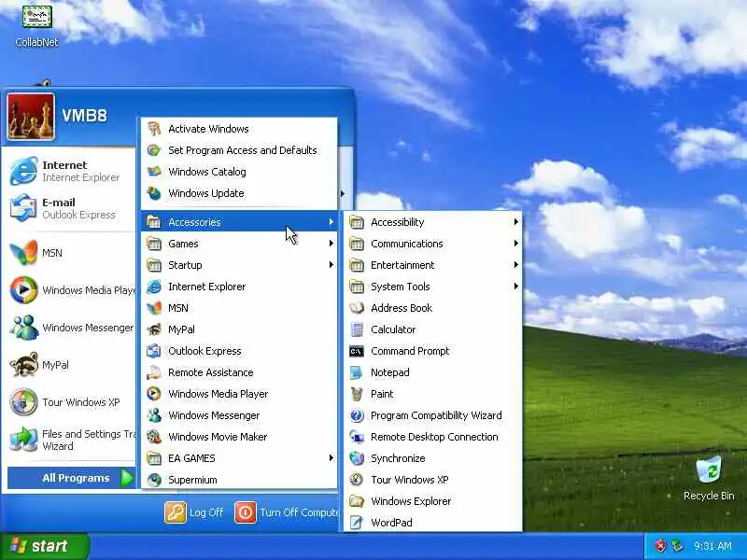Click the Recycle Bin desktop icon
Image resolution: width=747 pixels, height=560 pixels.
pyautogui.click(x=709, y=470)
